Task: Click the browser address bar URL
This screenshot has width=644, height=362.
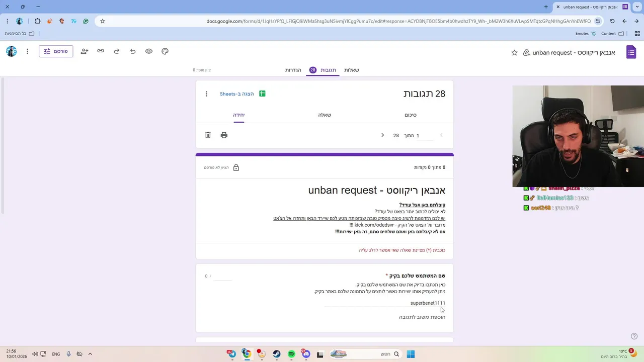Action: 398,21
